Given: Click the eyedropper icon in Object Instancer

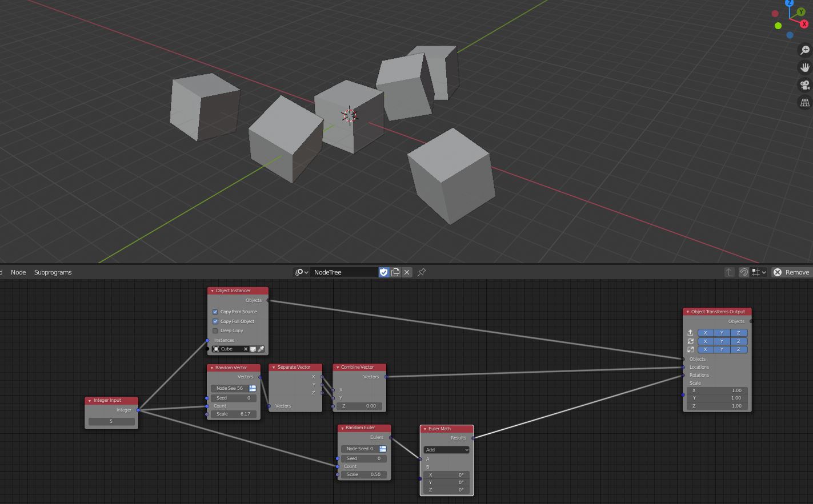Looking at the screenshot, I should (x=261, y=349).
